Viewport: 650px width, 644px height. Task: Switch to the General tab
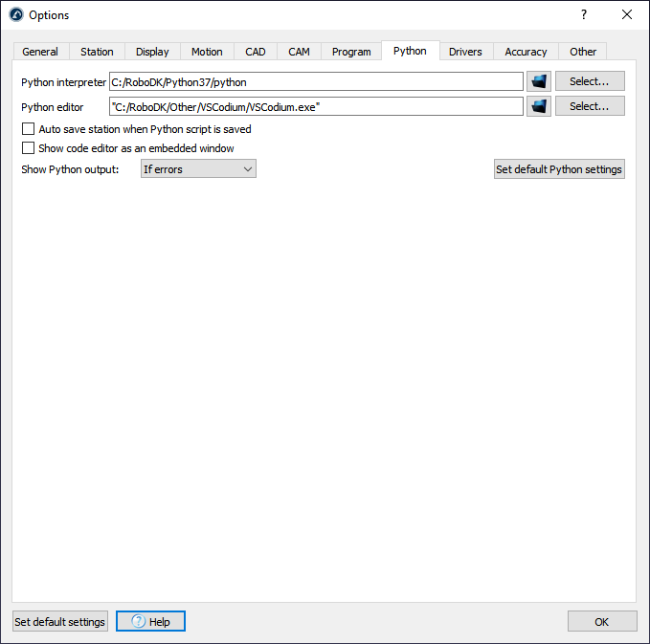pyautogui.click(x=40, y=52)
